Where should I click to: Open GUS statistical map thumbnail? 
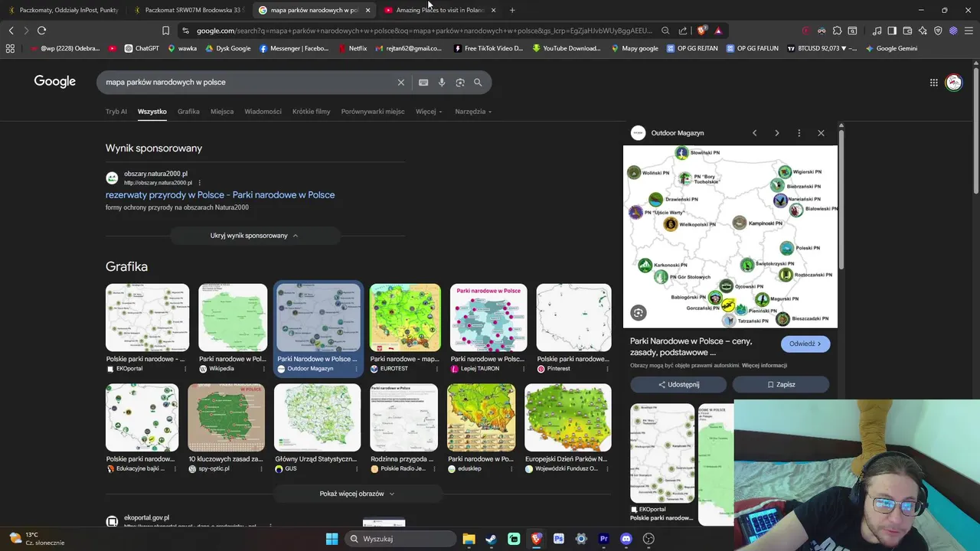(317, 418)
